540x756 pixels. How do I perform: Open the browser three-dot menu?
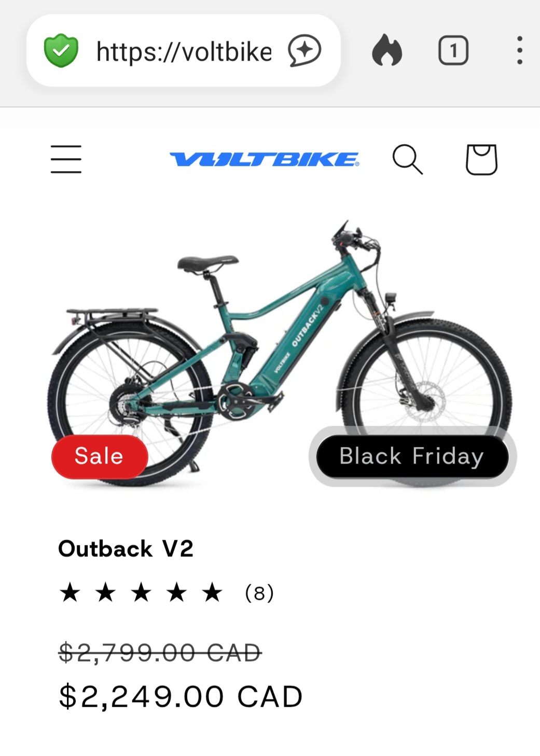point(519,50)
